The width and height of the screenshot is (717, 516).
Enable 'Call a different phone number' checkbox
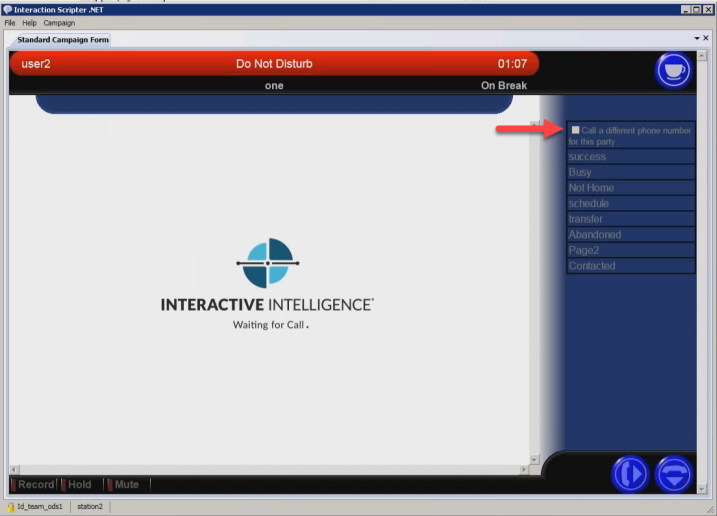click(575, 130)
